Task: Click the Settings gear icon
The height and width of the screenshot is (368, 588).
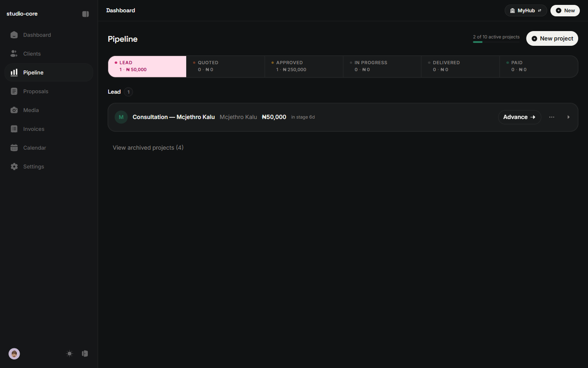Action: 14,166
